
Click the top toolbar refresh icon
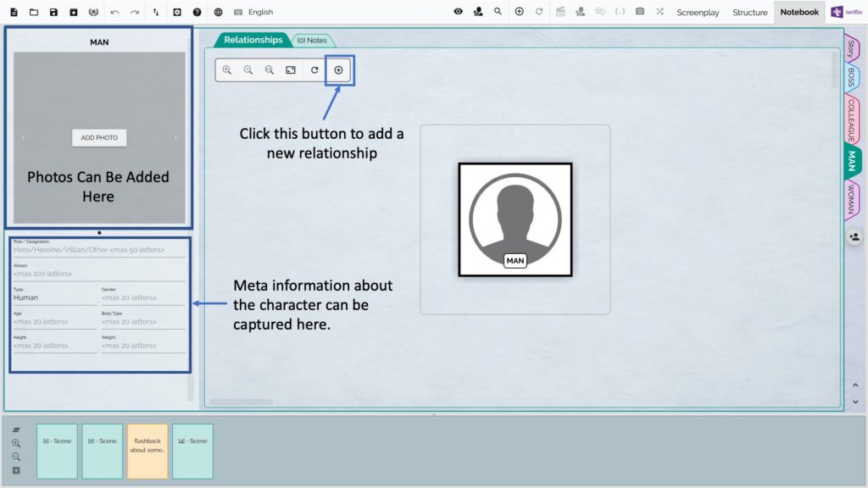pyautogui.click(x=539, y=11)
